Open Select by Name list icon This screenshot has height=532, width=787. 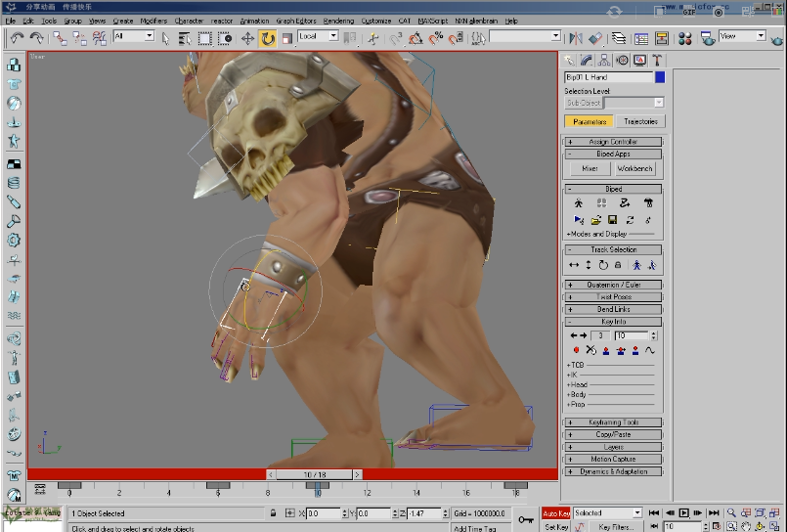[185, 39]
